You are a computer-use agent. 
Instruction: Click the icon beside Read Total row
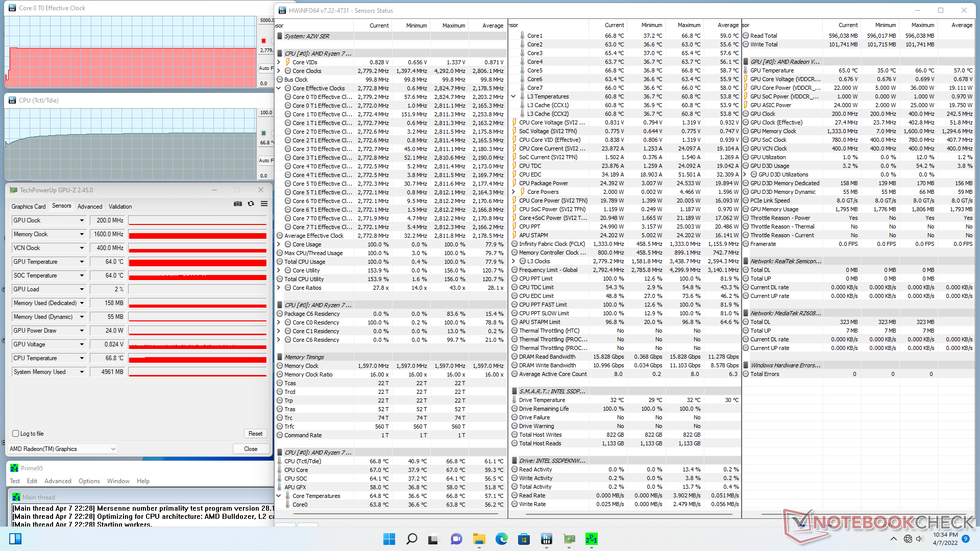746,36
